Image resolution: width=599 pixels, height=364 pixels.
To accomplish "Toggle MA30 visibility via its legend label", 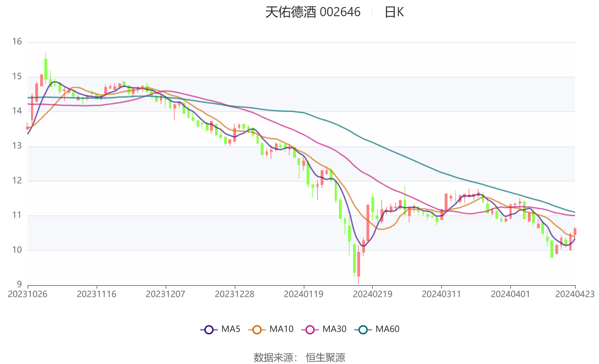I will pyautogui.click(x=334, y=329).
